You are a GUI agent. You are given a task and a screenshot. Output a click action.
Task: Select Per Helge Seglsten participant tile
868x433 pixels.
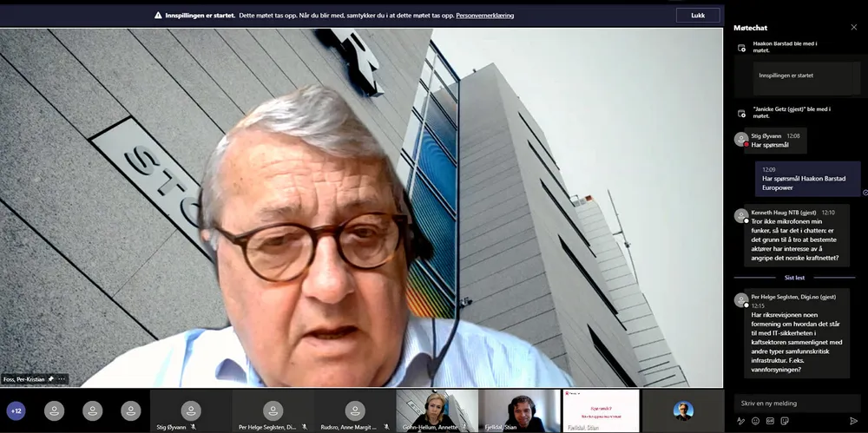click(x=273, y=411)
